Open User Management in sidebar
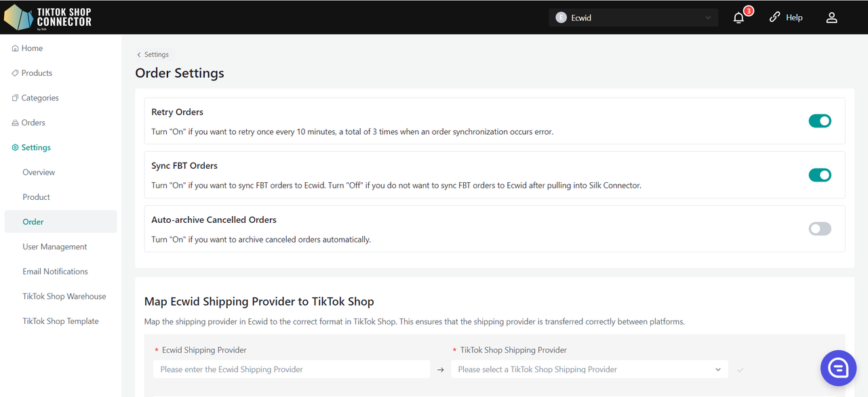The image size is (868, 397). coord(55,247)
